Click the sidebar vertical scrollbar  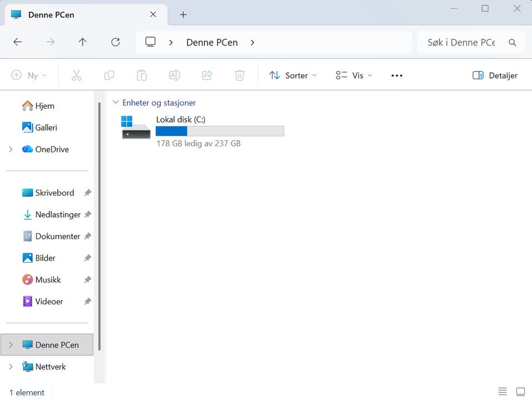(x=99, y=226)
